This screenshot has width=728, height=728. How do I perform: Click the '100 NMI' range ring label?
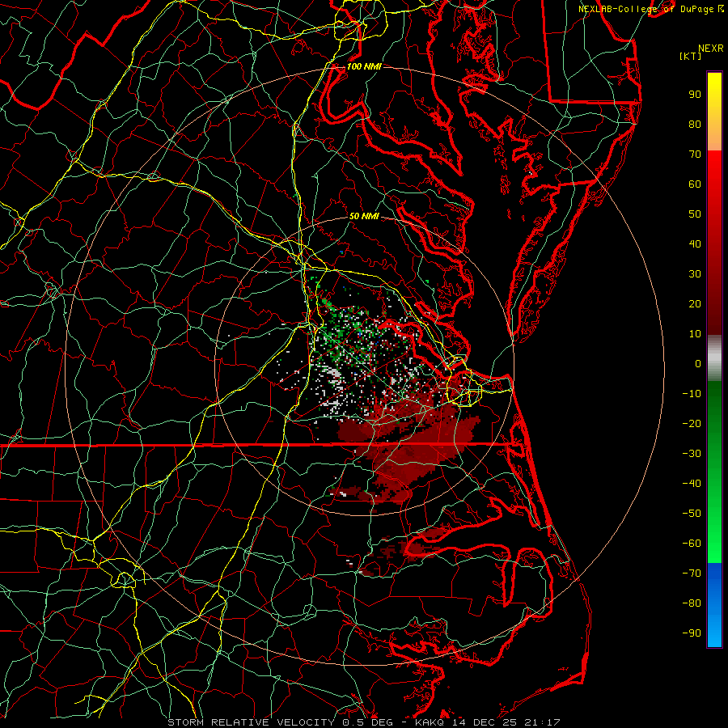coord(364,66)
